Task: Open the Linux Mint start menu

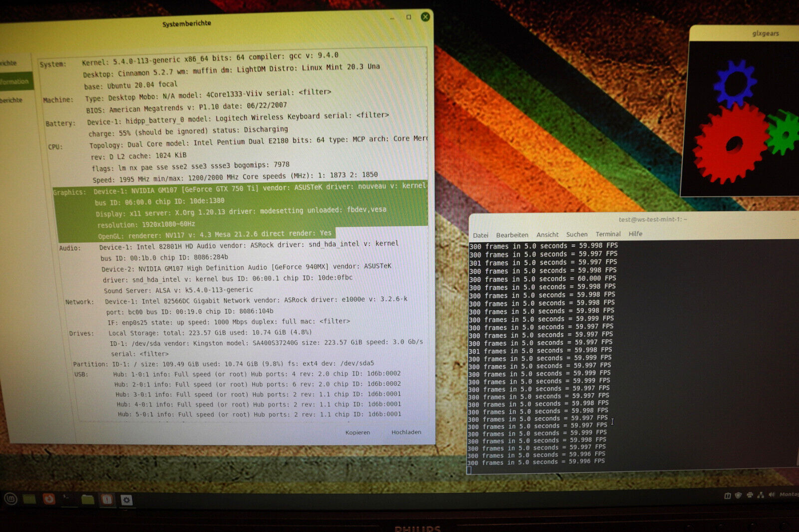Action: tap(10, 498)
